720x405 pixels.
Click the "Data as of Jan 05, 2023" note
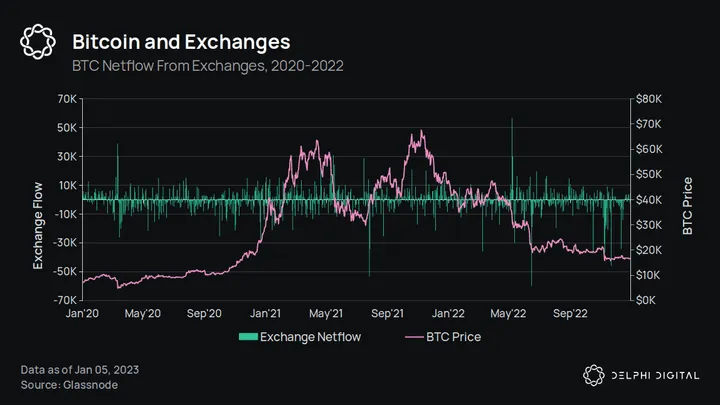pyautogui.click(x=80, y=370)
